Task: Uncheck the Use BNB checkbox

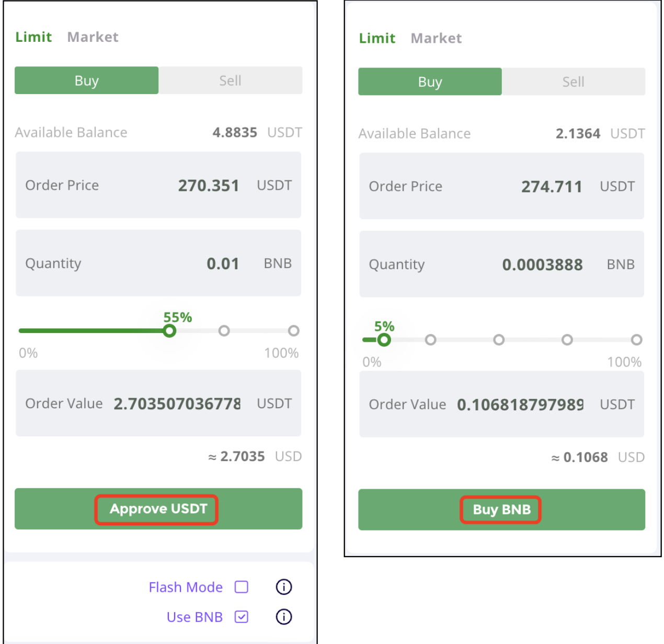Action: pyautogui.click(x=242, y=617)
